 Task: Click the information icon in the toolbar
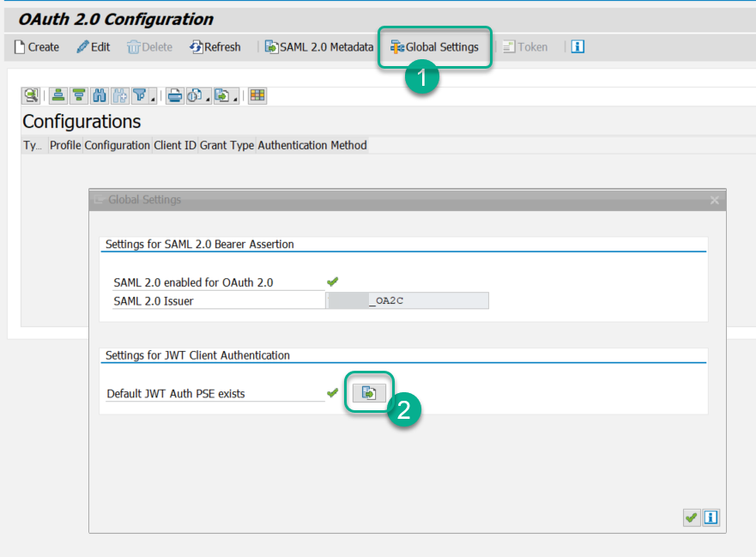coord(577,46)
